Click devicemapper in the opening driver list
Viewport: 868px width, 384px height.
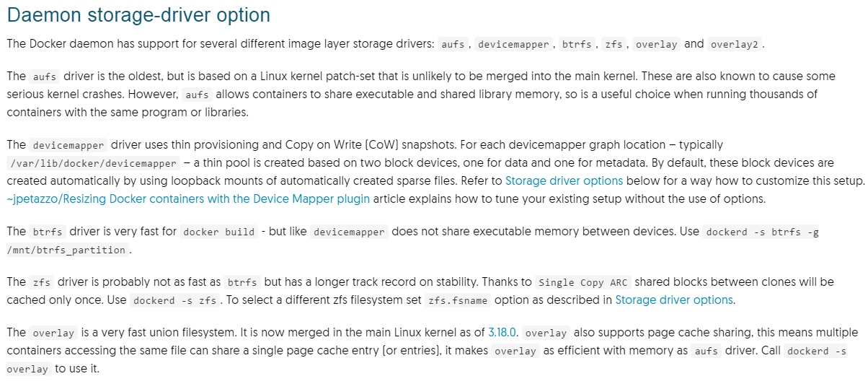pyautogui.click(x=514, y=44)
